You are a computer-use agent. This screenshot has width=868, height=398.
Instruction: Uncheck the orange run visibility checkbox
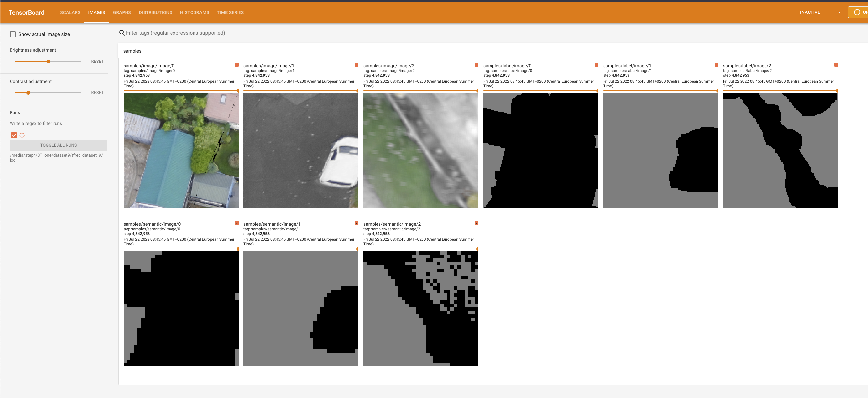point(14,135)
